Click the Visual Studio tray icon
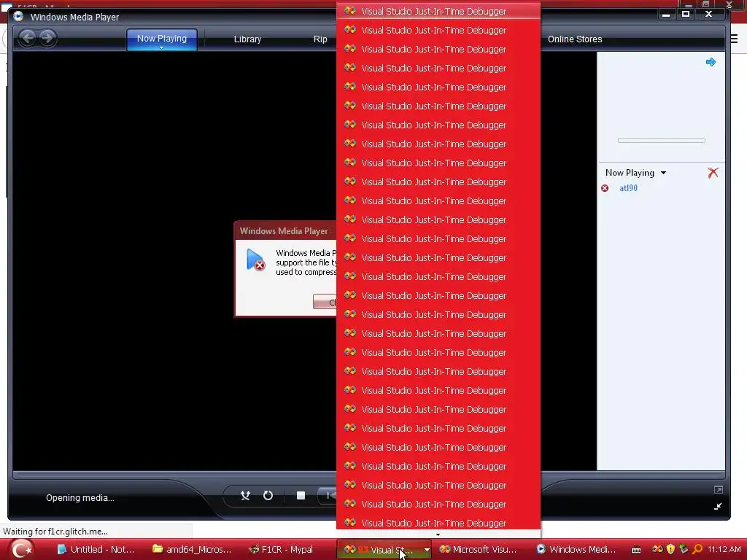Screen dimensions: 747x560 point(657,549)
